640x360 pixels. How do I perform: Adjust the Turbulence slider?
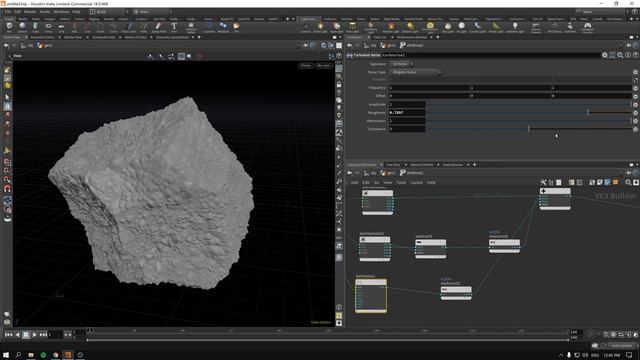[529, 129]
